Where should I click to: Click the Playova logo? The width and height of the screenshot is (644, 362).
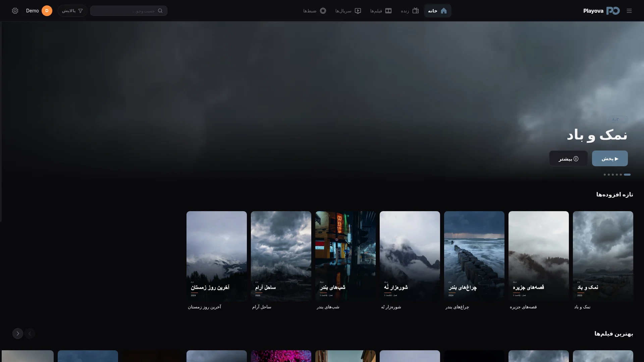click(x=601, y=11)
